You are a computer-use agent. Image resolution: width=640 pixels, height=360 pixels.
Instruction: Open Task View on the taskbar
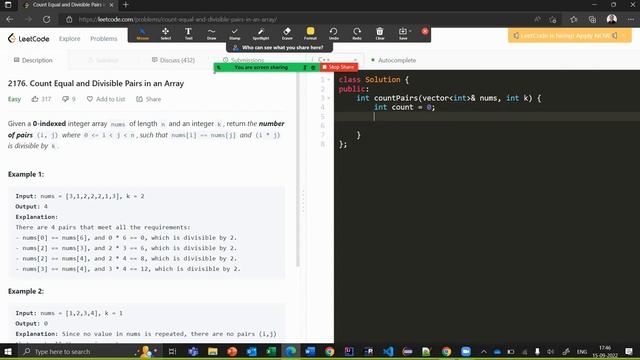pos(172,351)
